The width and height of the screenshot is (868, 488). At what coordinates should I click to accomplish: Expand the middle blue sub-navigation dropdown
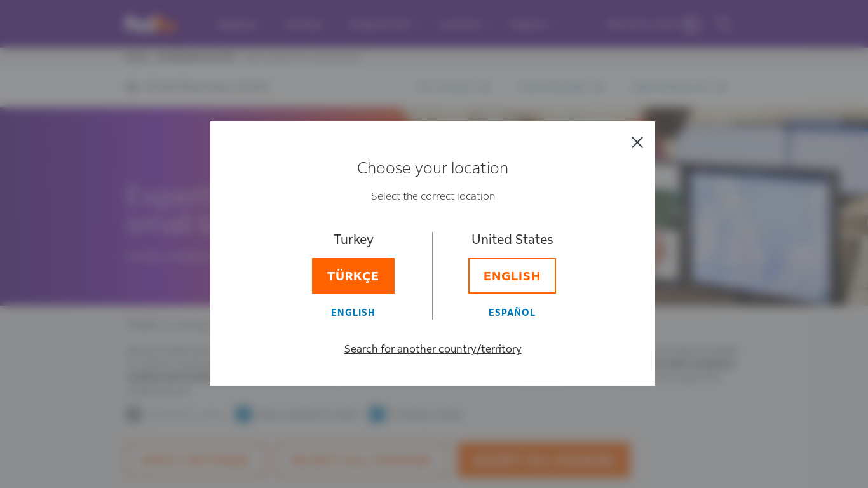pyautogui.click(x=562, y=87)
